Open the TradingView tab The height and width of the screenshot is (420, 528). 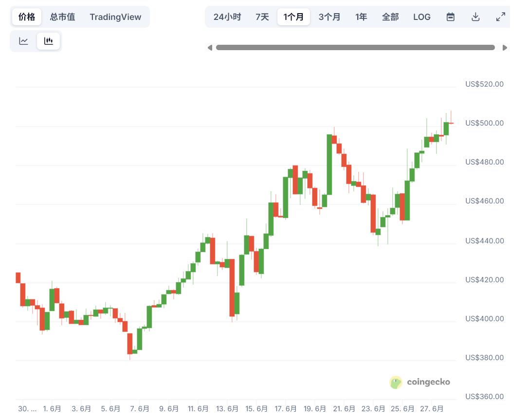click(115, 17)
